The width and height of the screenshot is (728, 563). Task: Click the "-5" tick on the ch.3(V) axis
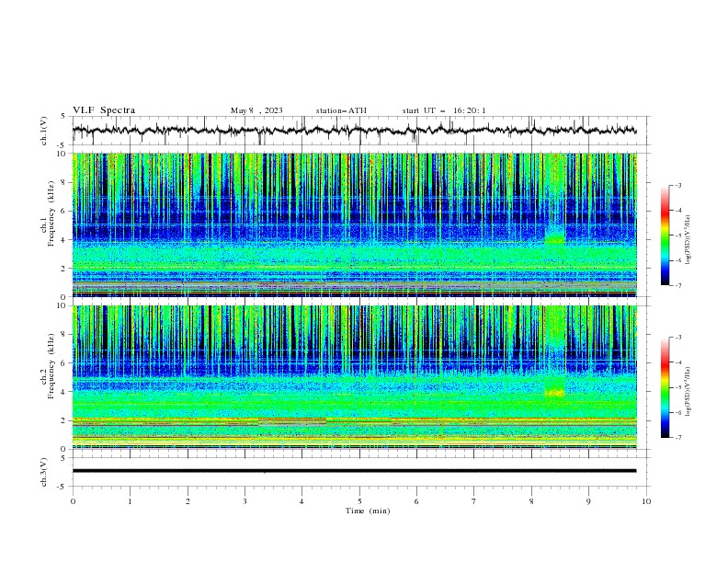click(63, 487)
